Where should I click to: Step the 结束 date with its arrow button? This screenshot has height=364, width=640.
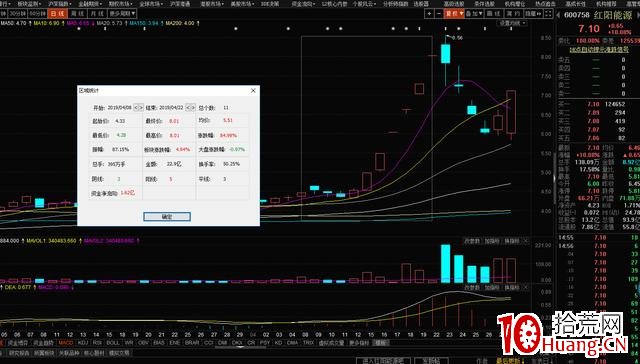pyautogui.click(x=190, y=108)
